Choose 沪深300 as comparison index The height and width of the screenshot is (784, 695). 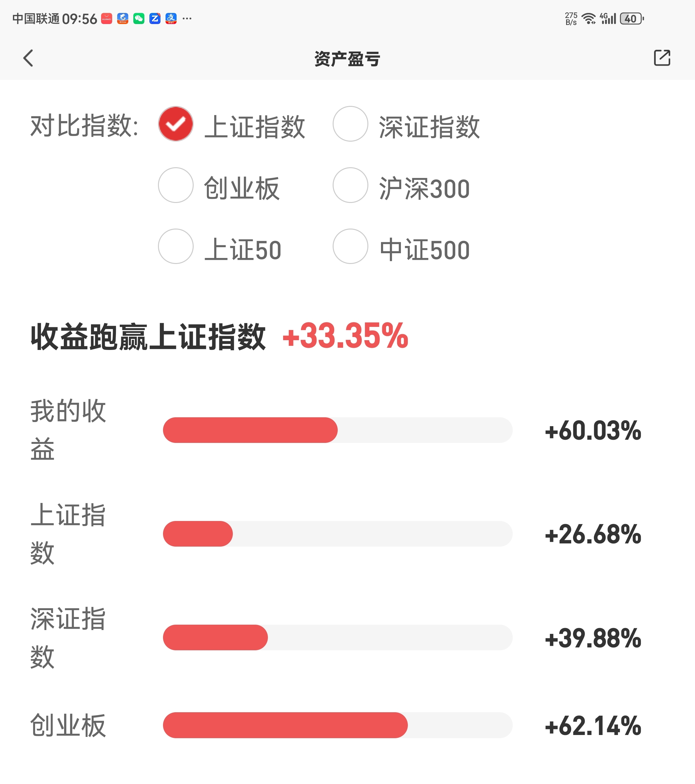tap(350, 185)
